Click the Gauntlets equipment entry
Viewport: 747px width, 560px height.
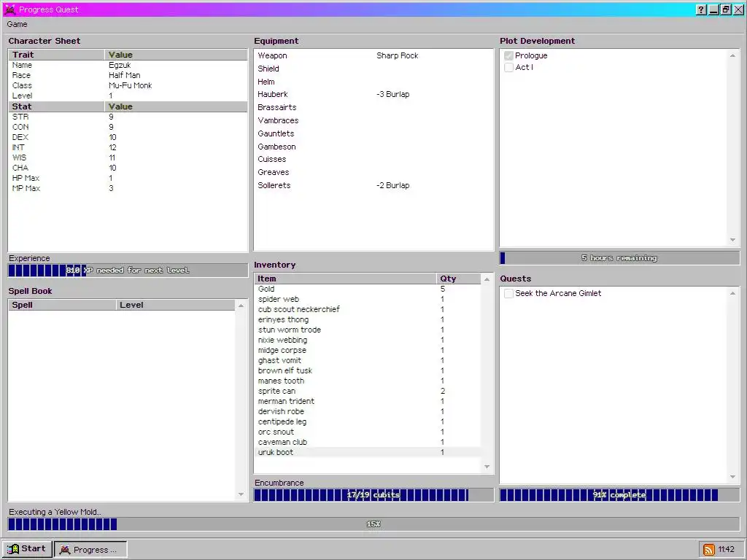(x=276, y=134)
